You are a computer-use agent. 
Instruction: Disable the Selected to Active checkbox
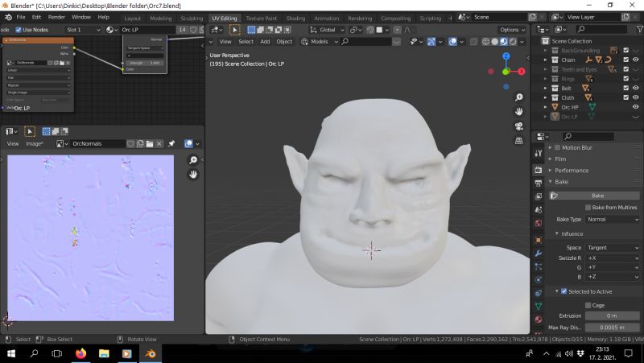(564, 291)
